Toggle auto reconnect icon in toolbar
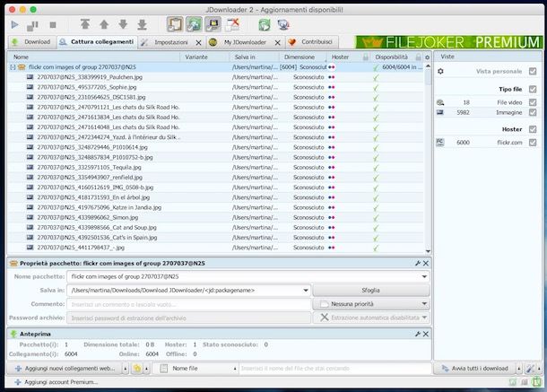 pyautogui.click(x=194, y=24)
